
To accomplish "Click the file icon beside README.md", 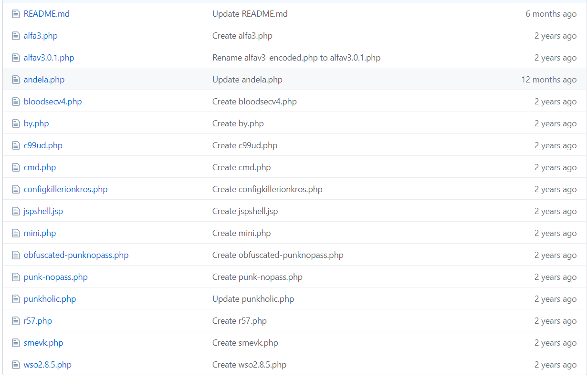I will 16,14.
